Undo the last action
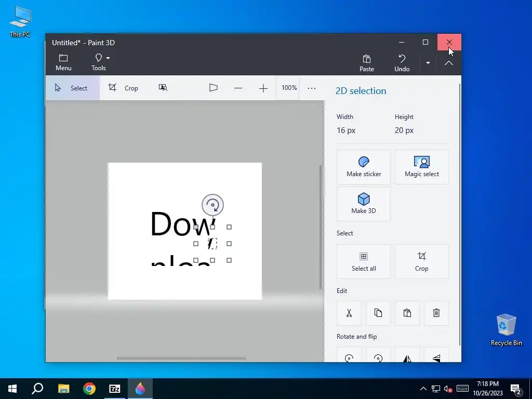 point(402,63)
